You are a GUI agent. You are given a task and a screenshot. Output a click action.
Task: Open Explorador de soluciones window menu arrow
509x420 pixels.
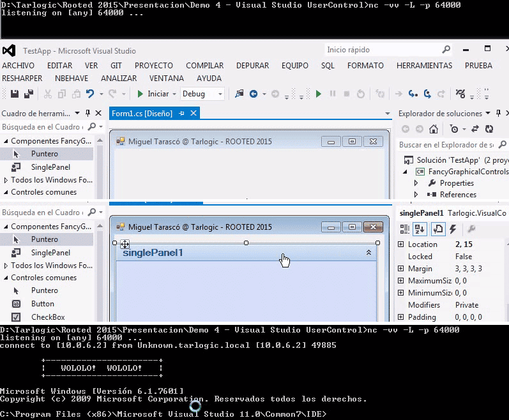point(488,113)
